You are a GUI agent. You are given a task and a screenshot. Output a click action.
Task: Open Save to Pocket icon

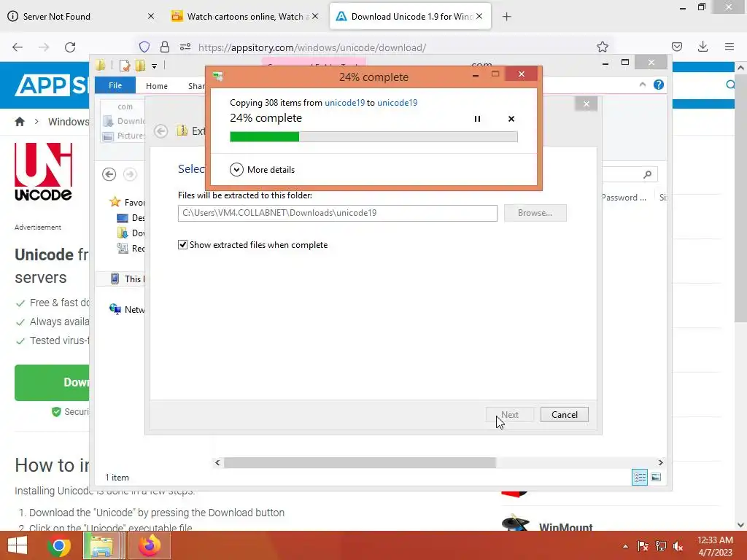[676, 47]
